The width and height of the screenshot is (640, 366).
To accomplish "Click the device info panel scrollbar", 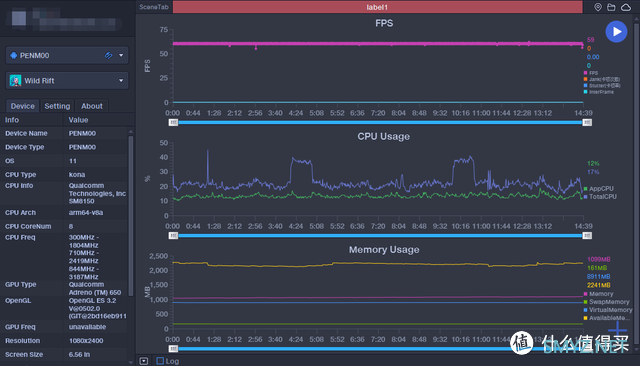I will click(131, 215).
